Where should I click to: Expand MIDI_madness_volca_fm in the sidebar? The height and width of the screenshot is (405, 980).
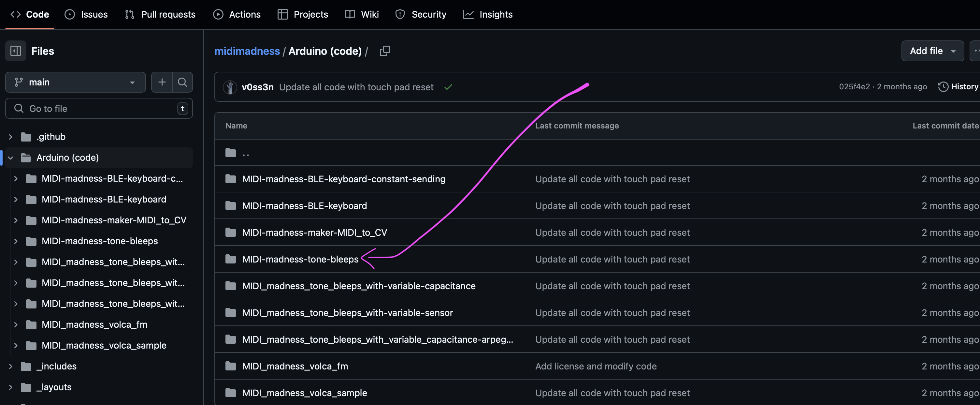[x=16, y=324]
